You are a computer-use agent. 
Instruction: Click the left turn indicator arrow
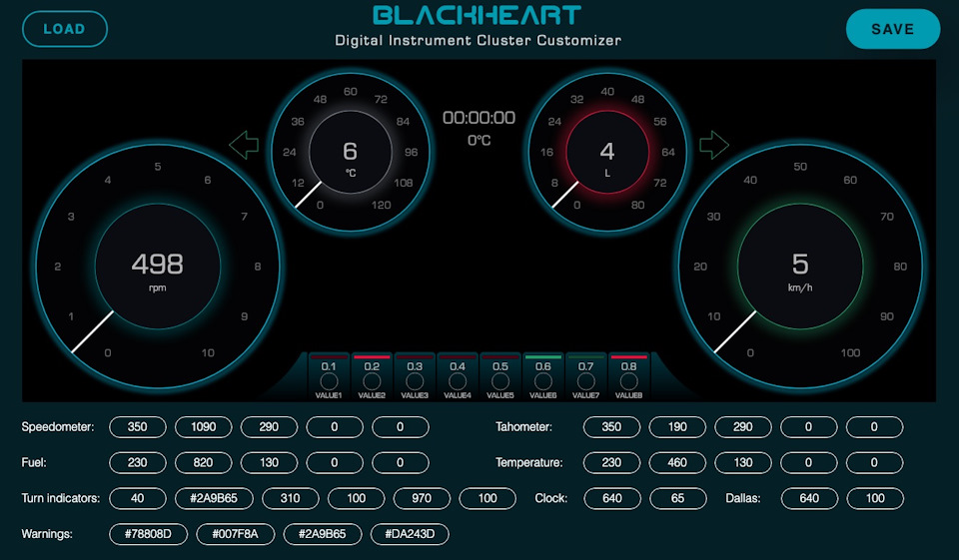click(x=244, y=146)
